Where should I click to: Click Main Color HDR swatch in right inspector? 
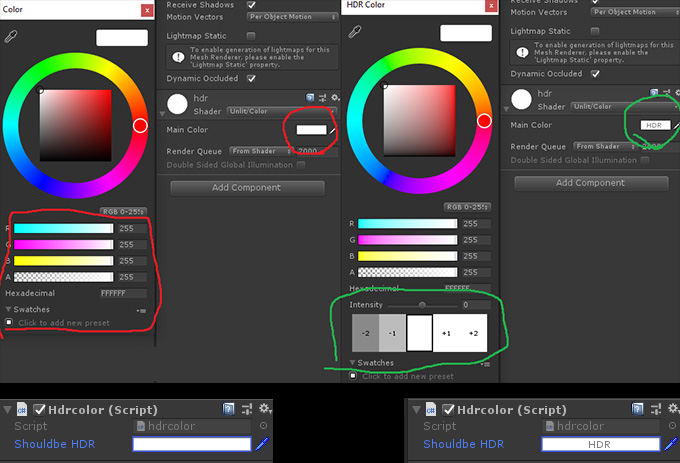(655, 125)
